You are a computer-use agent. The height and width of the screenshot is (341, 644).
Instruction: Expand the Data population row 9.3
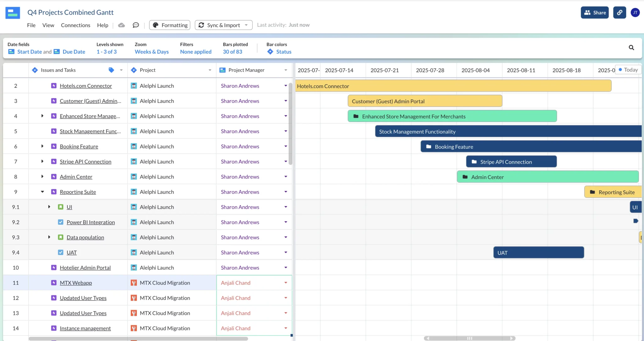[48, 237]
